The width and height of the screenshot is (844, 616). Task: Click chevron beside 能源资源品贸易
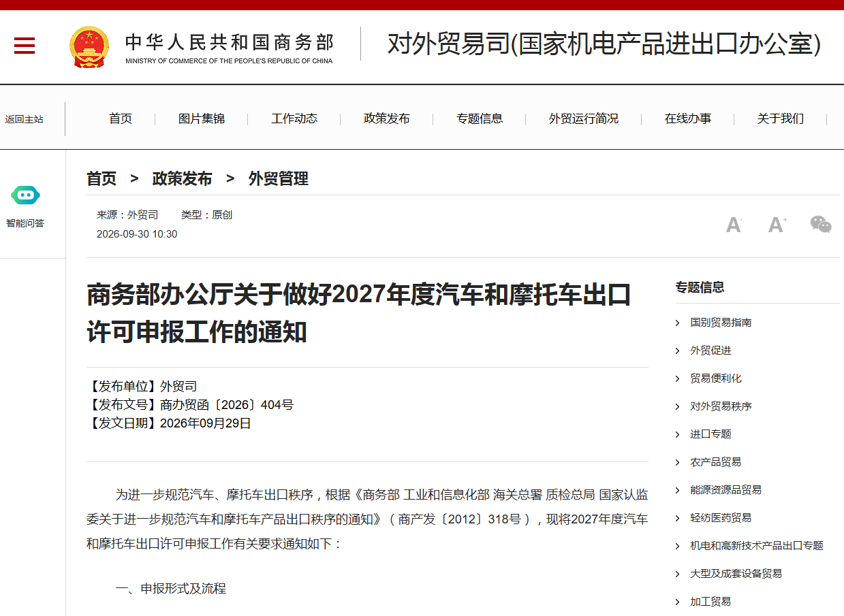click(678, 490)
